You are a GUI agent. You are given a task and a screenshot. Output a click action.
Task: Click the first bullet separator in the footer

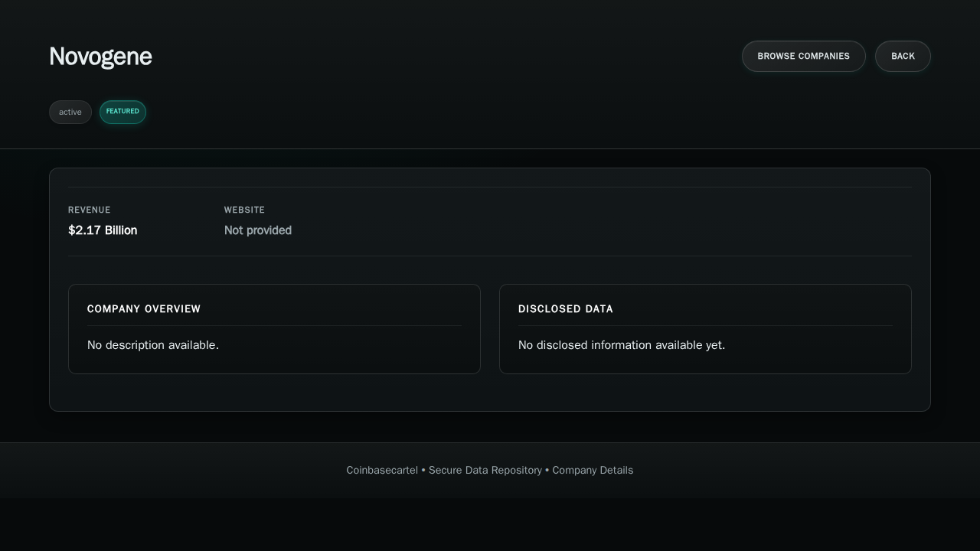pos(423,470)
